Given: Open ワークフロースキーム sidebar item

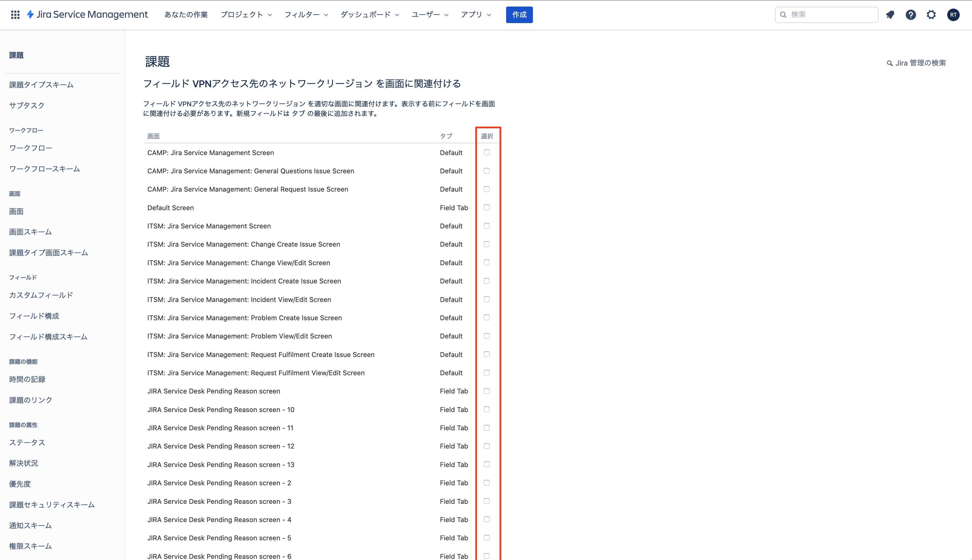Looking at the screenshot, I should (45, 169).
